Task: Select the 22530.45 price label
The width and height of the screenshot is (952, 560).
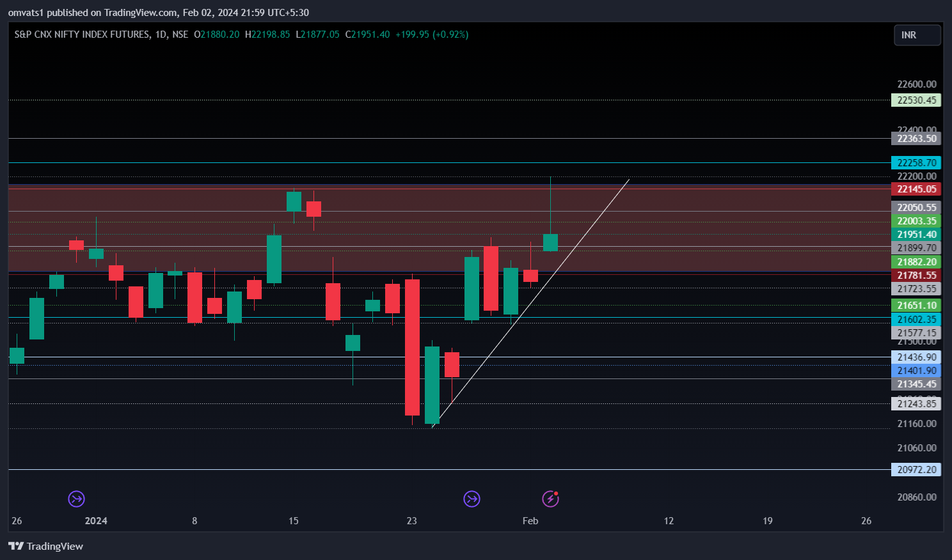Action: (916, 100)
